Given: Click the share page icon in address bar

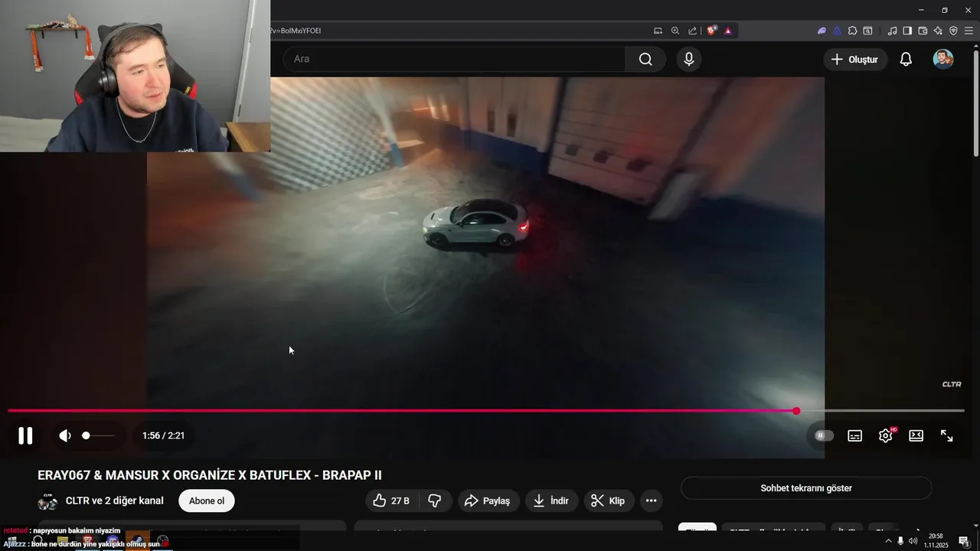Looking at the screenshot, I should click(x=693, y=31).
